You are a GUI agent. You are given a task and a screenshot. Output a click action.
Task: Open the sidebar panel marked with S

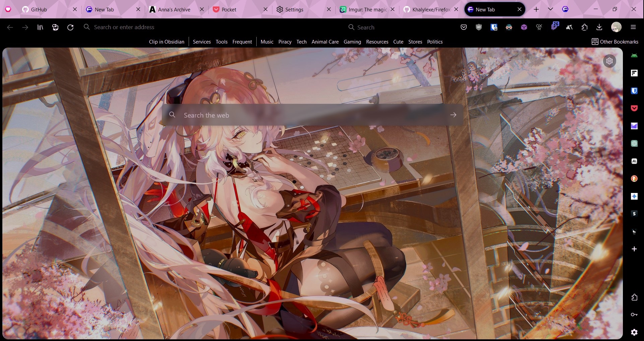coord(634,214)
